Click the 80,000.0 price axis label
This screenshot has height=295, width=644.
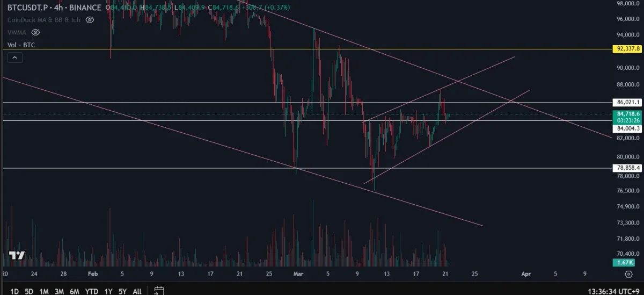tap(627, 157)
